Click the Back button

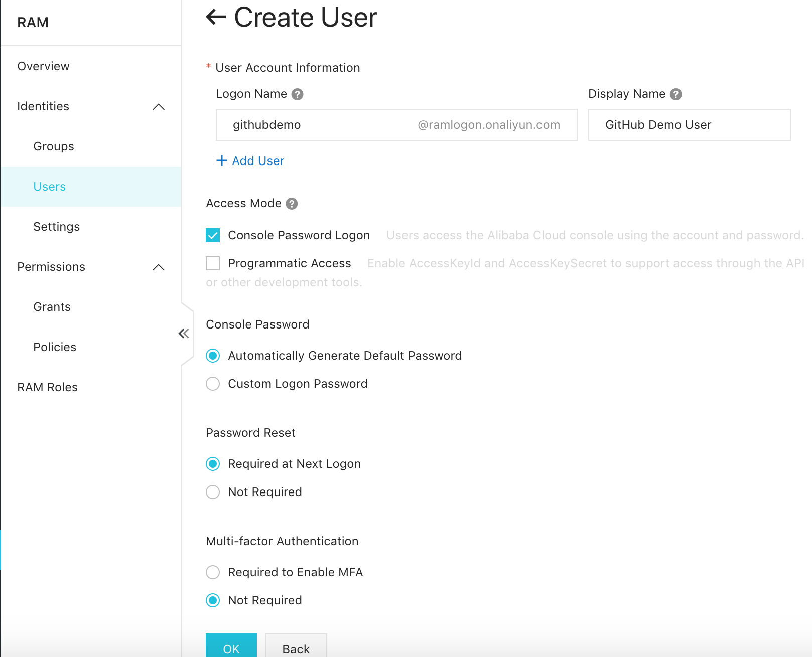296,645
